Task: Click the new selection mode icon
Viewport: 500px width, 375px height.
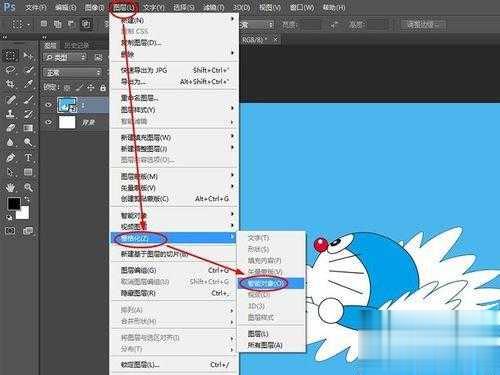Action: (x=44, y=24)
